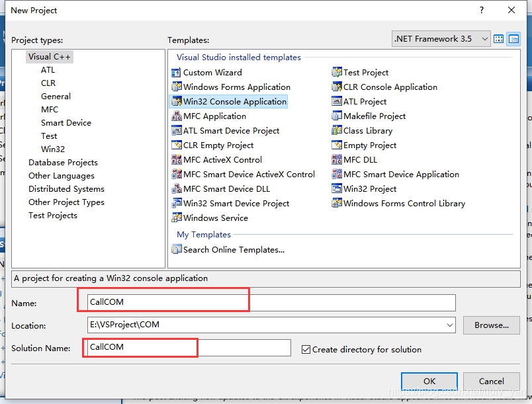
Task: Select the Windows Service template icon
Action: point(177,218)
